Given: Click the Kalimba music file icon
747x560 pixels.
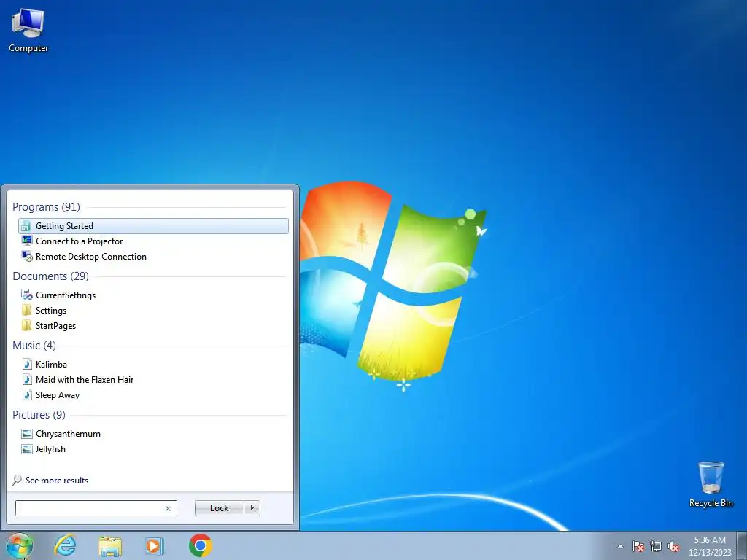Looking at the screenshot, I should pos(27,365).
